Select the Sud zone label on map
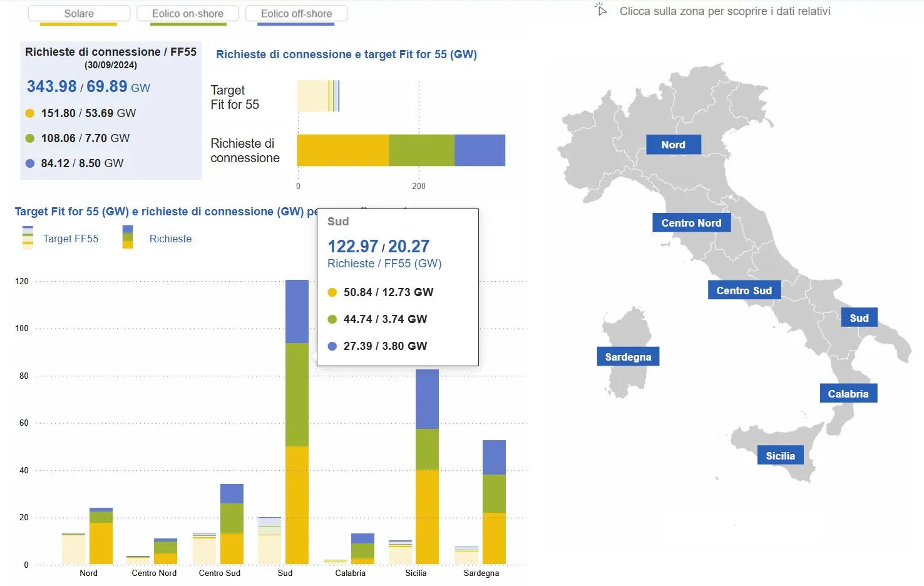 [x=859, y=318]
